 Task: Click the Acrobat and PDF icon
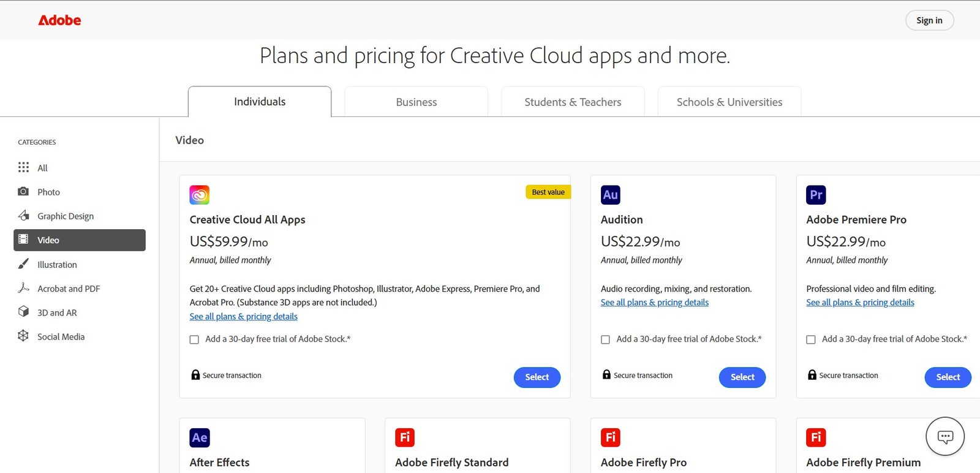pos(23,287)
